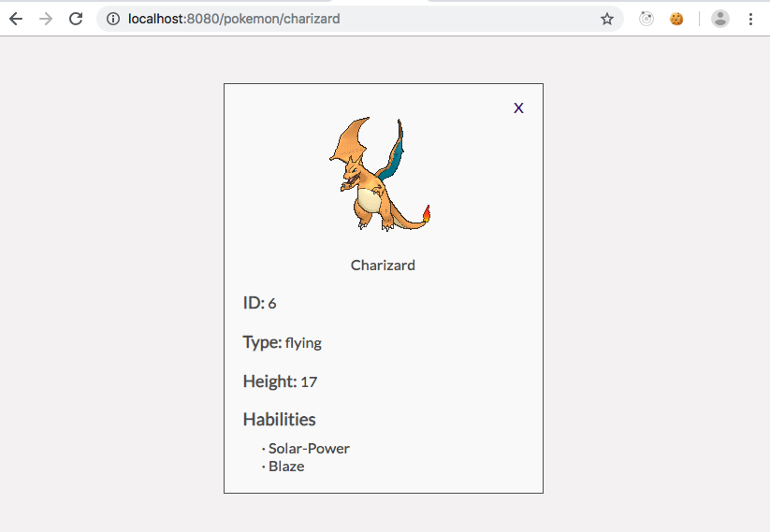Click the Height value 17
Image resolution: width=770 pixels, height=532 pixels.
[309, 381]
